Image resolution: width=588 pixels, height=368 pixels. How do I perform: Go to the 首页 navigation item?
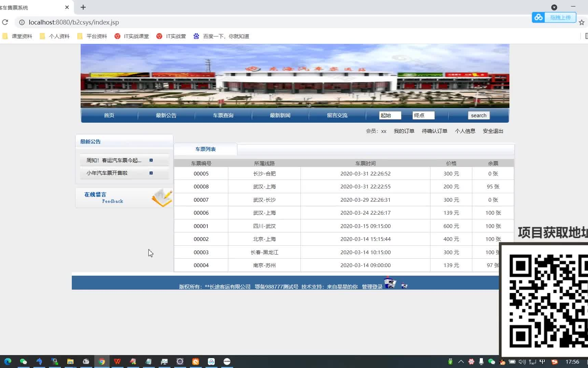point(109,116)
